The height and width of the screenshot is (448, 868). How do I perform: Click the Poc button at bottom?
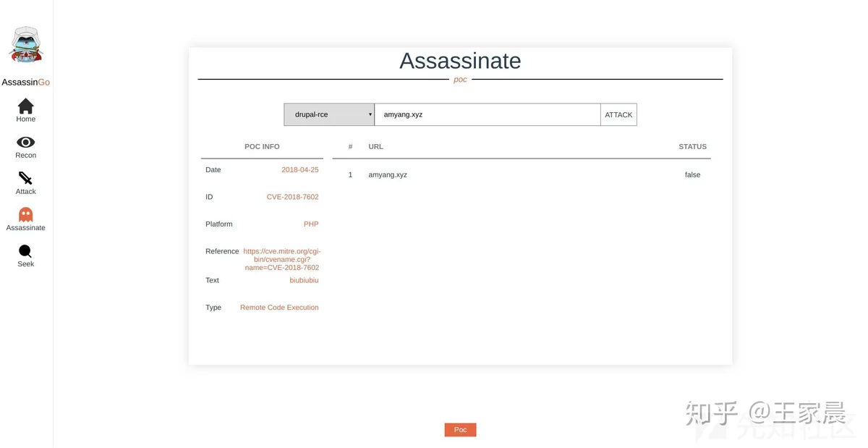[460, 430]
